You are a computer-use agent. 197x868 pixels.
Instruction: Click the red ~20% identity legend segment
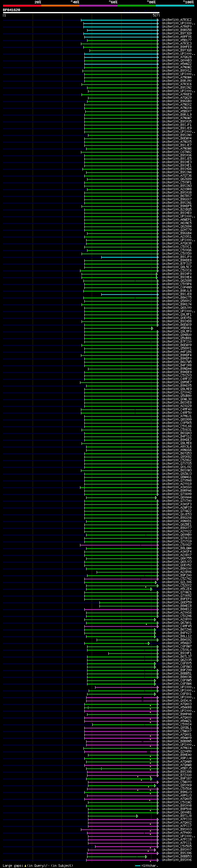click(x=22, y=6)
